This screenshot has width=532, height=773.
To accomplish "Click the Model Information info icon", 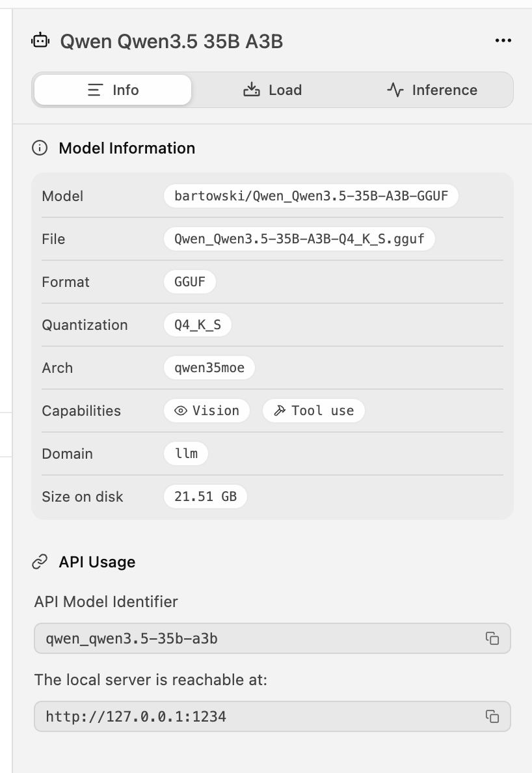I will [40, 148].
